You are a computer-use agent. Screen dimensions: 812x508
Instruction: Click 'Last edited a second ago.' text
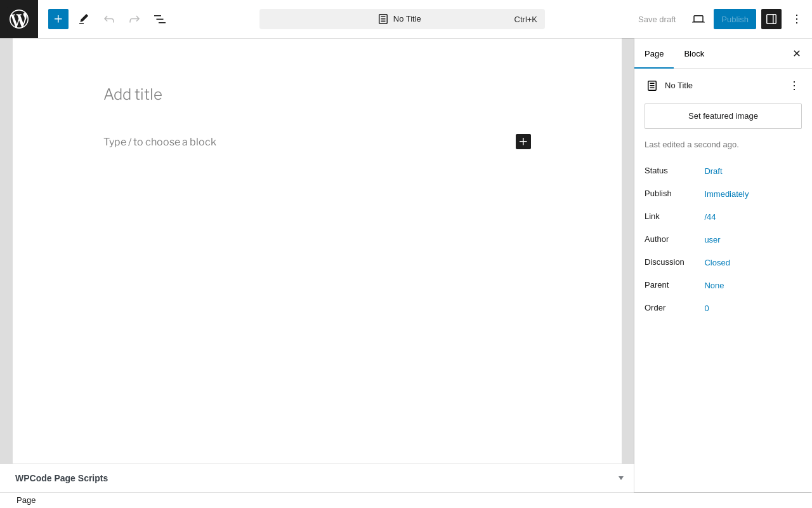click(x=691, y=144)
